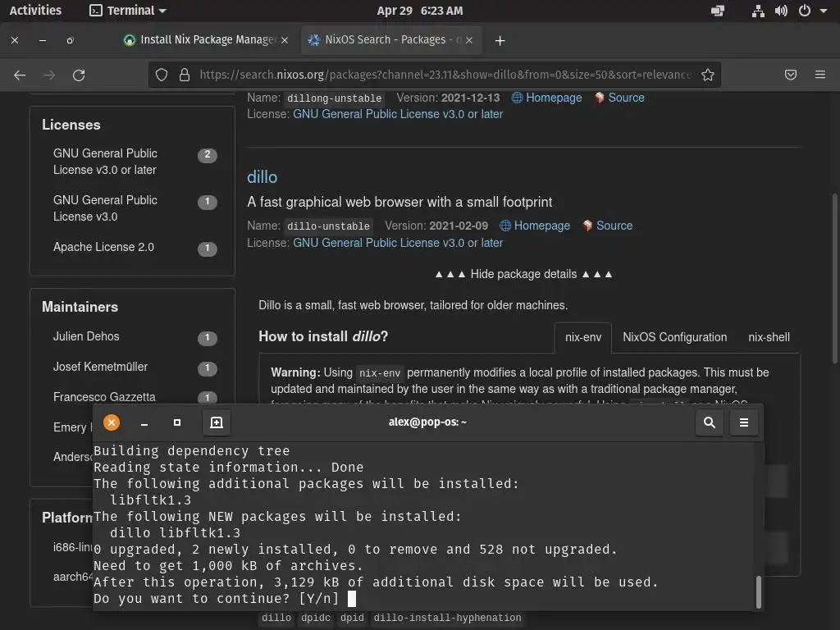This screenshot has width=840, height=630.
Task: Open the Source link for dillo-unstable
Action: tap(608, 226)
